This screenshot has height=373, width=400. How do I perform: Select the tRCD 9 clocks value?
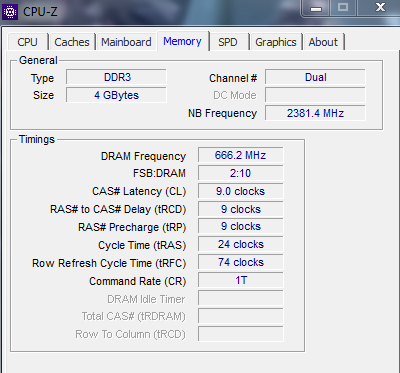click(x=240, y=209)
